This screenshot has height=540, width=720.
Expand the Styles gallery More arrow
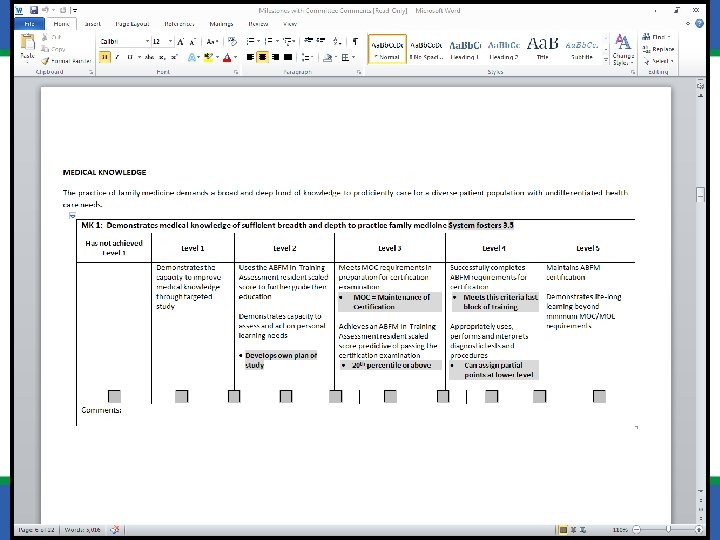(605, 60)
